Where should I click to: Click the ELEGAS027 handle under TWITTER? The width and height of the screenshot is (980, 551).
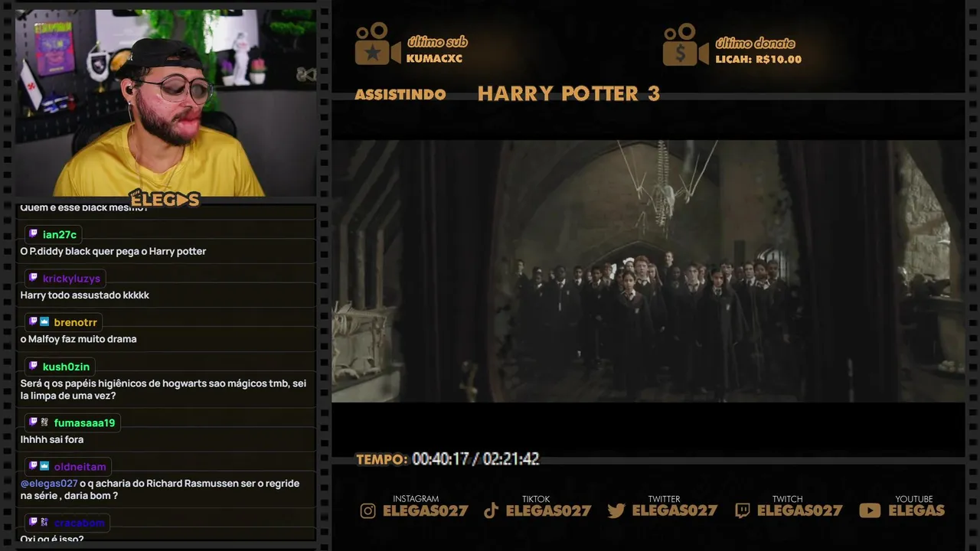(x=675, y=510)
